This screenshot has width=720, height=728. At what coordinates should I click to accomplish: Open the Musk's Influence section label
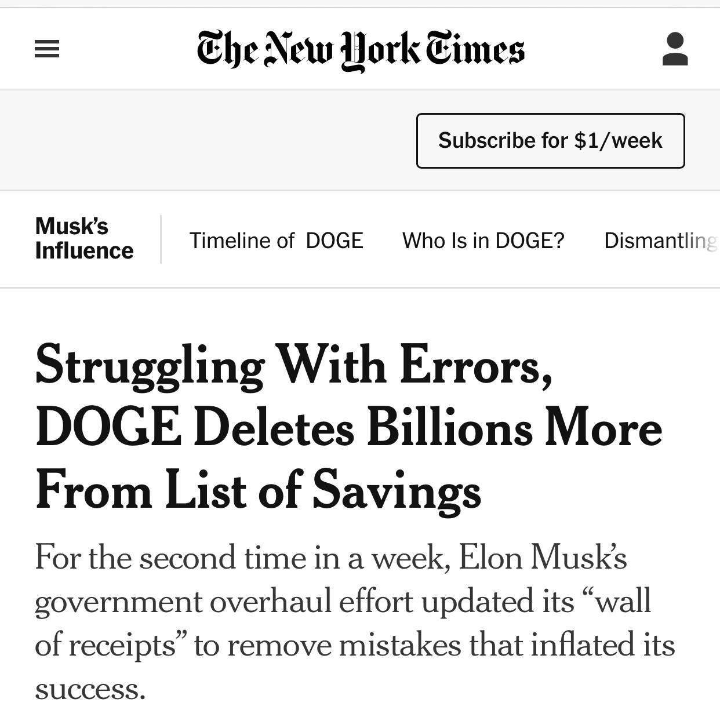[x=84, y=239]
